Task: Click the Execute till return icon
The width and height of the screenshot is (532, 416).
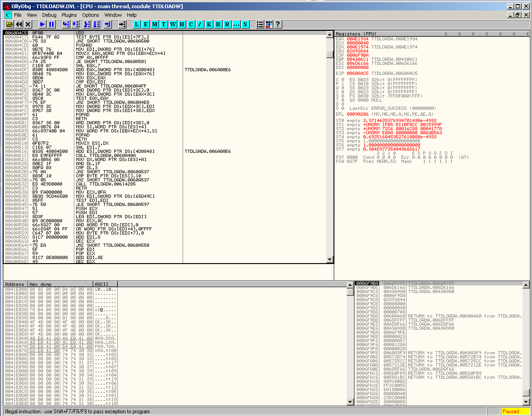Action: coord(108,24)
